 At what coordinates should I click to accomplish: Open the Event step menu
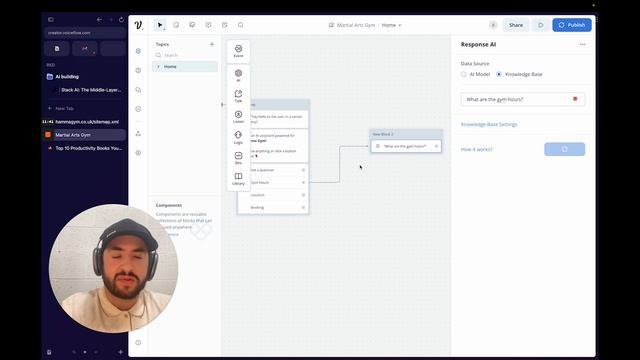(238, 51)
